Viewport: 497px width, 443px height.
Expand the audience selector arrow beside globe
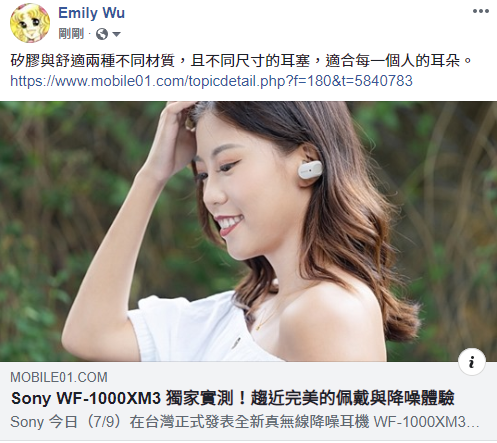coord(116,34)
